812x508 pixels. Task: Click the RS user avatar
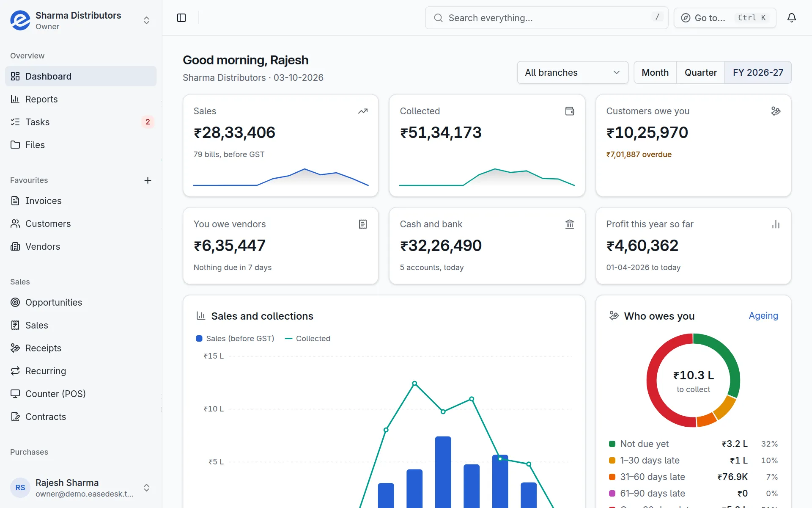[20, 488]
